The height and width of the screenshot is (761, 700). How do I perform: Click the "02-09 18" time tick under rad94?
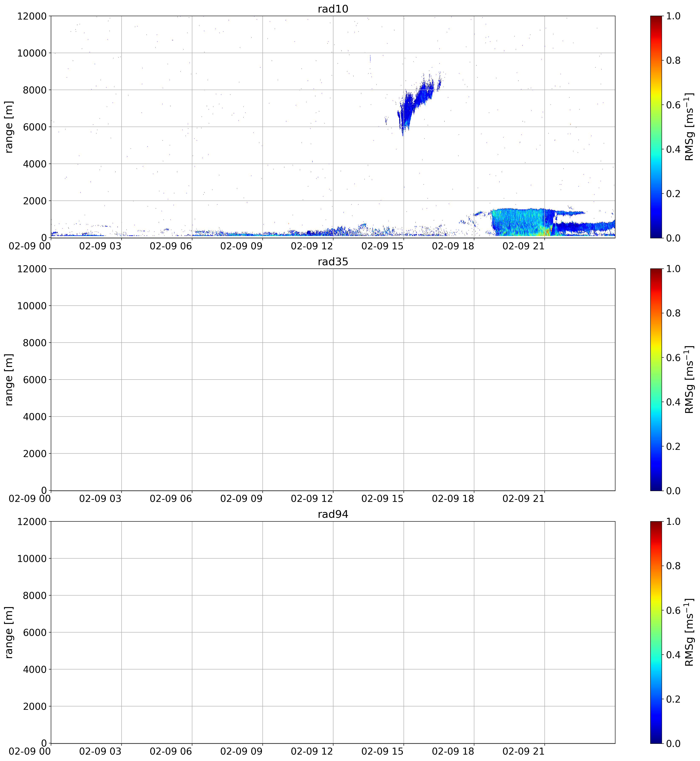(453, 751)
